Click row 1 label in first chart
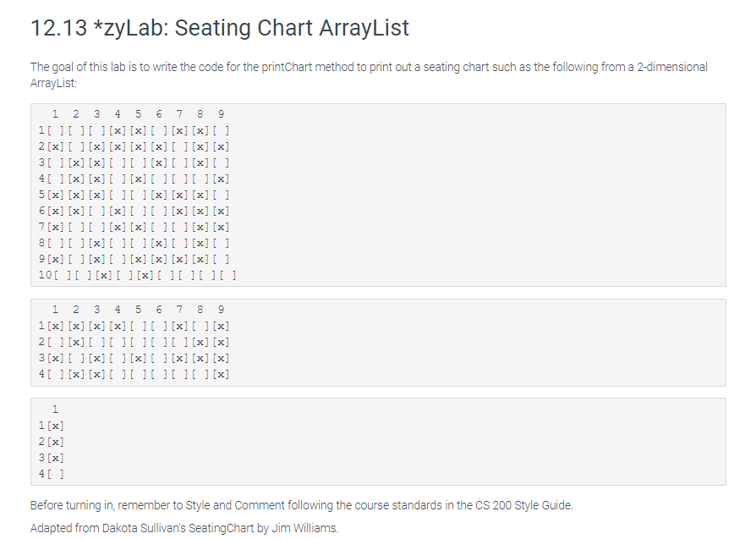756x539 pixels. point(41,130)
